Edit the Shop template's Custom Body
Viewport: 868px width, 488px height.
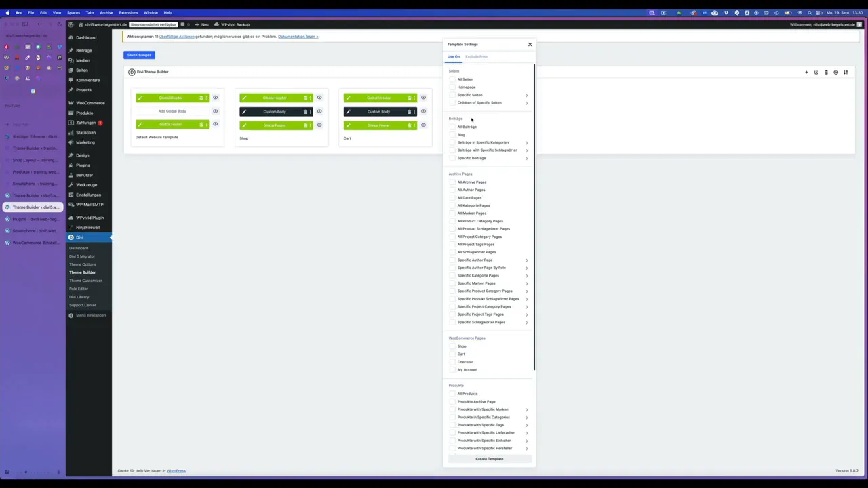(244, 112)
